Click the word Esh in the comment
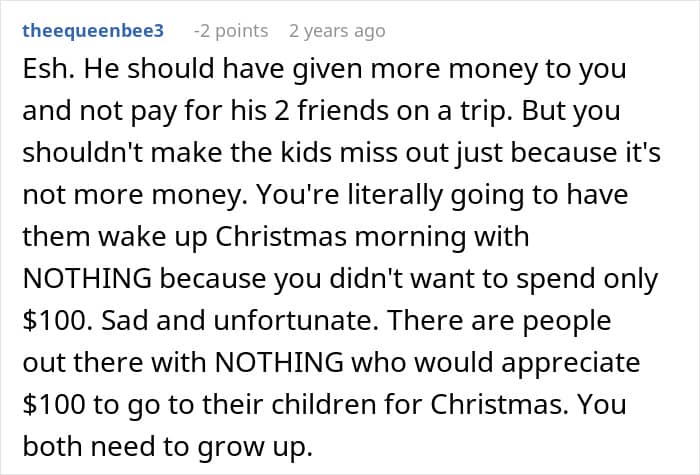 (x=48, y=69)
